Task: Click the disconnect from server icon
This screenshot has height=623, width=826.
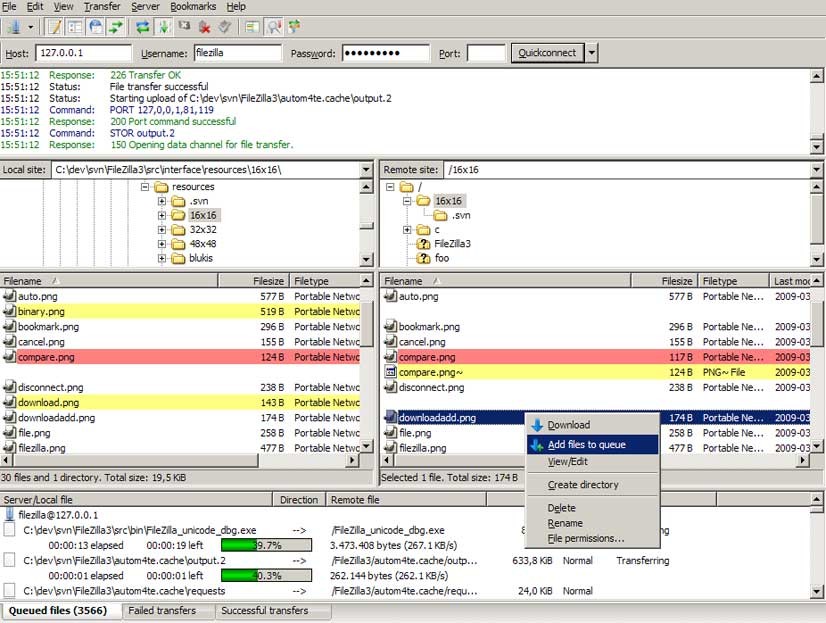Action: 205,27
